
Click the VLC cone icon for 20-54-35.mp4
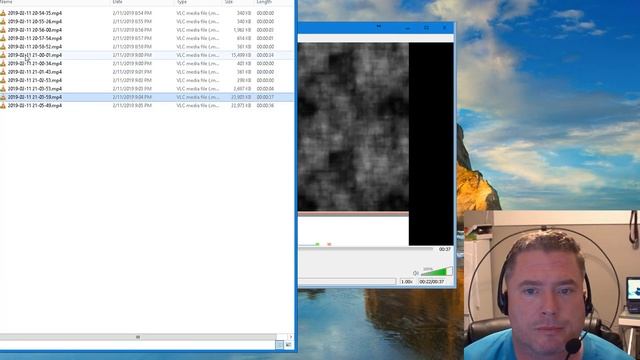coord(3,13)
